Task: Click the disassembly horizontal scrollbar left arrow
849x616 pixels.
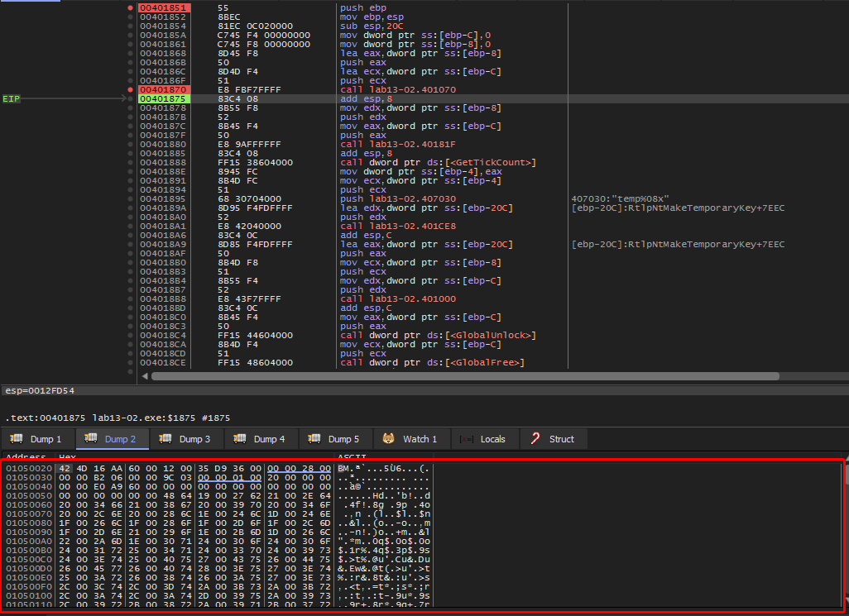Action: click(x=146, y=376)
